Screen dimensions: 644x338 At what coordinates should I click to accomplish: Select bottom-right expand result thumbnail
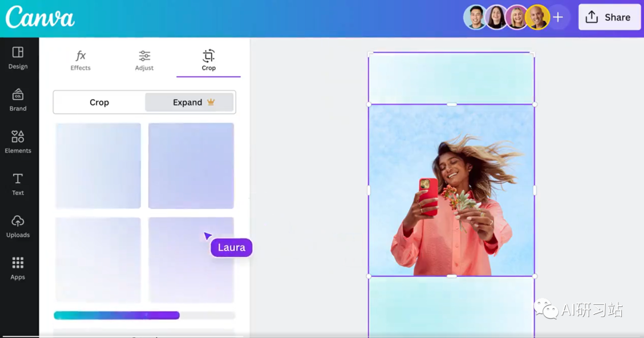click(191, 260)
